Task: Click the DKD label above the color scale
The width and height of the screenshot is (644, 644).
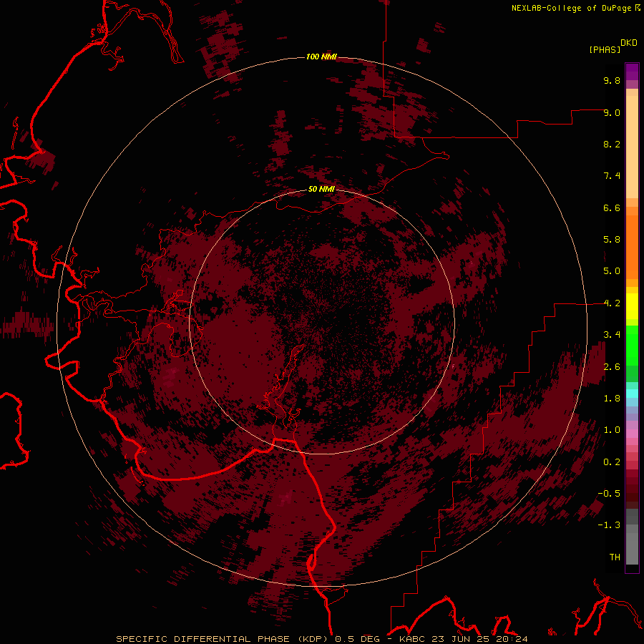Action: 628,43
